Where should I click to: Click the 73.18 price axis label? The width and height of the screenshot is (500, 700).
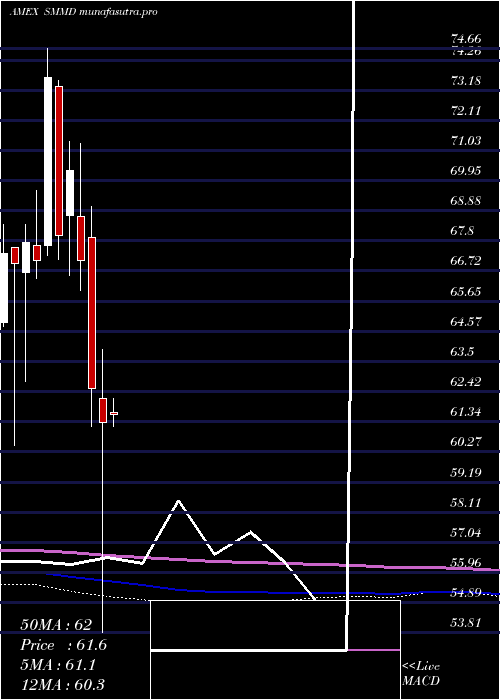coord(467,81)
